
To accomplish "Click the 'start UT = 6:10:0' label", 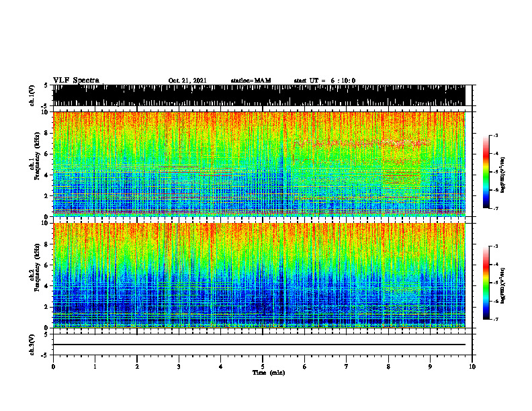I will [x=324, y=81].
